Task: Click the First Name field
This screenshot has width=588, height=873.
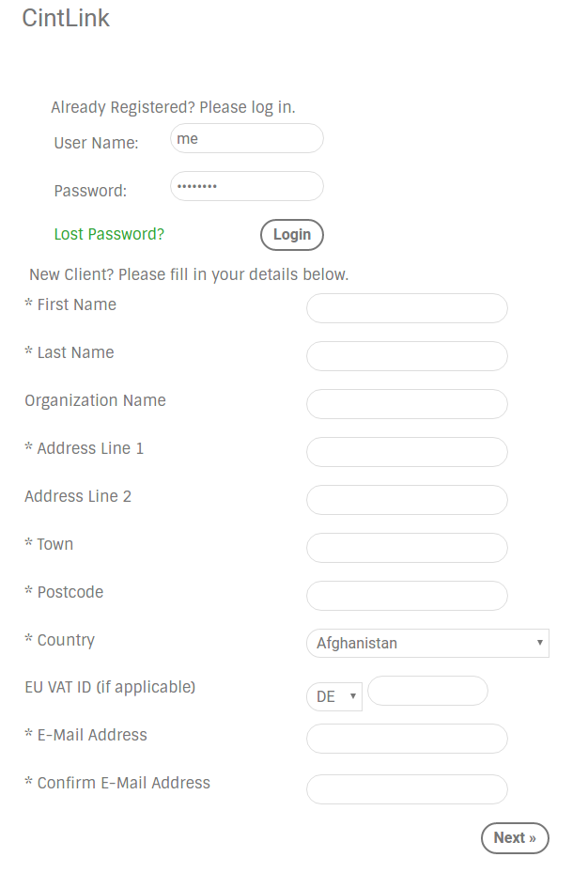Action: tap(407, 308)
